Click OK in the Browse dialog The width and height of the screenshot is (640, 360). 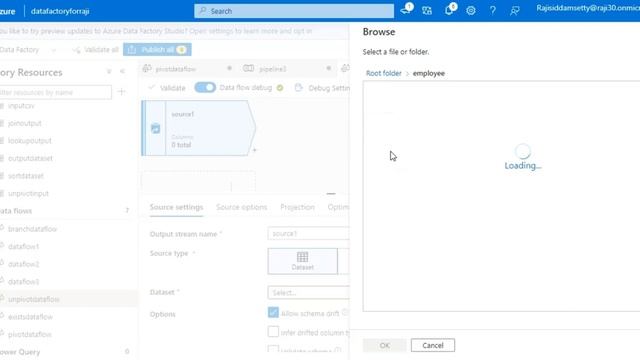384,345
